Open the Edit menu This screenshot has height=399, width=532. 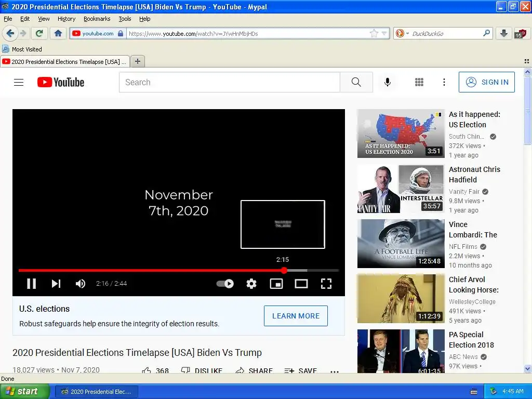point(25,19)
